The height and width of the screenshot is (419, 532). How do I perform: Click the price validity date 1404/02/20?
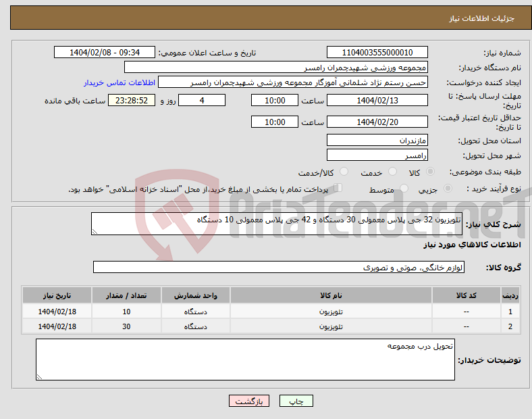pos(377,122)
